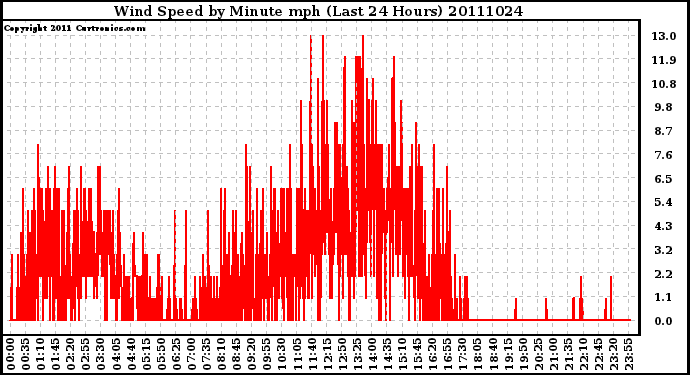The width and height of the screenshot is (690, 375).
Task: Click the y-axis value 6.5
Action: (664, 179)
